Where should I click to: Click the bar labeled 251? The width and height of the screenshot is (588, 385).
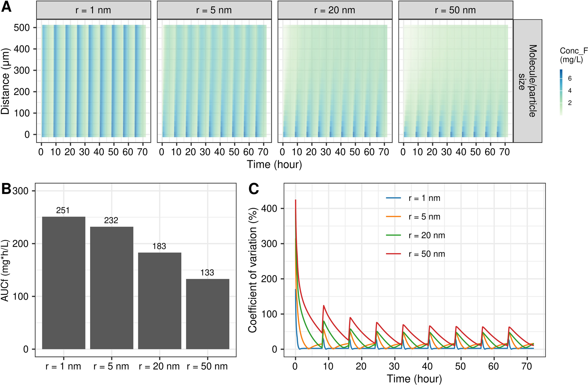(64, 283)
